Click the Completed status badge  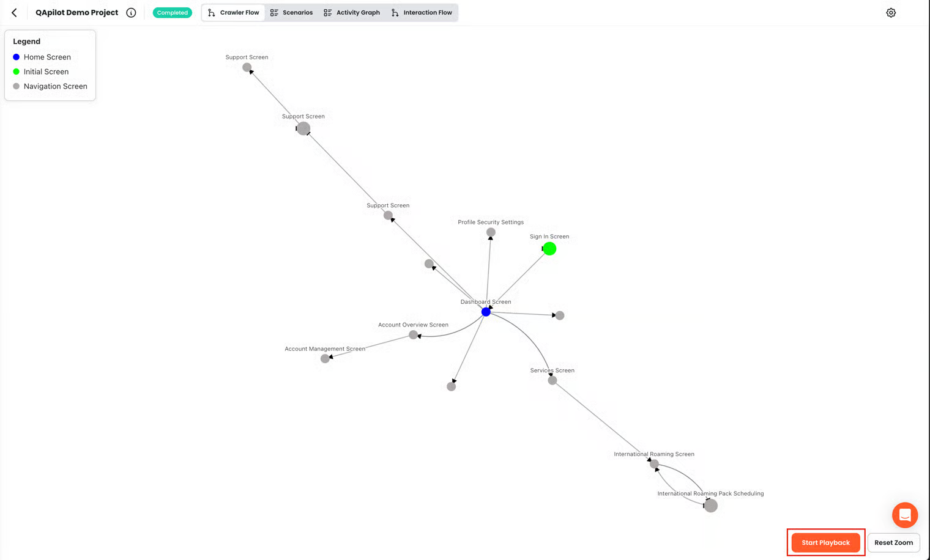click(173, 12)
